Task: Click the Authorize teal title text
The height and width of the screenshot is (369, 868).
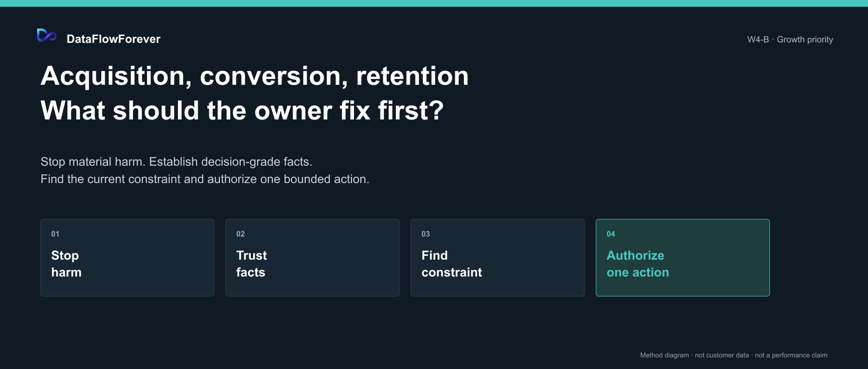Action: [x=636, y=255]
